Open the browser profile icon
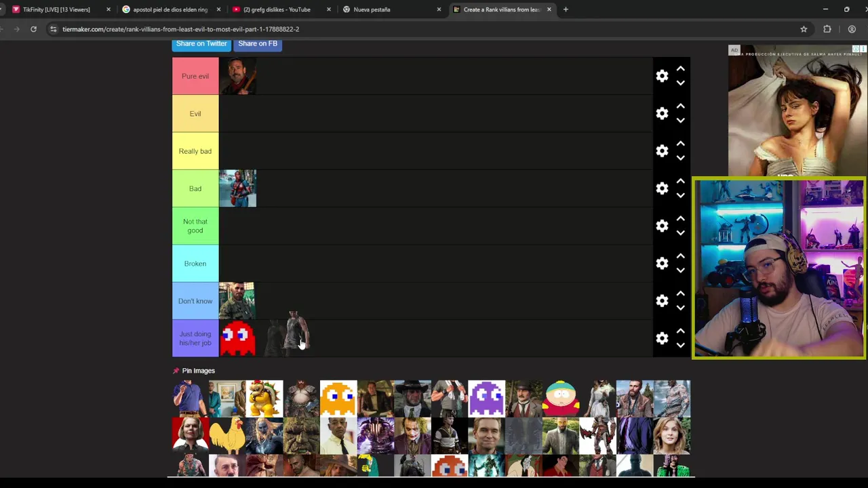This screenshot has height=488, width=868. tap(852, 29)
